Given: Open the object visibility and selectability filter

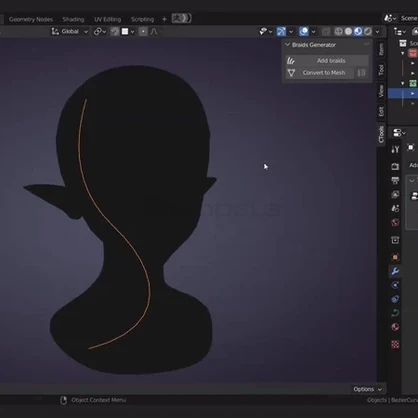Looking at the screenshot, I should (266, 31).
